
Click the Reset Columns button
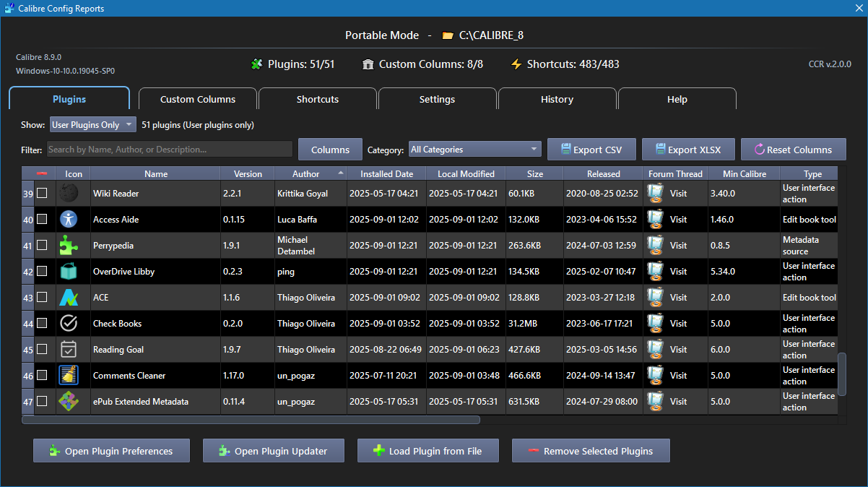pos(793,150)
